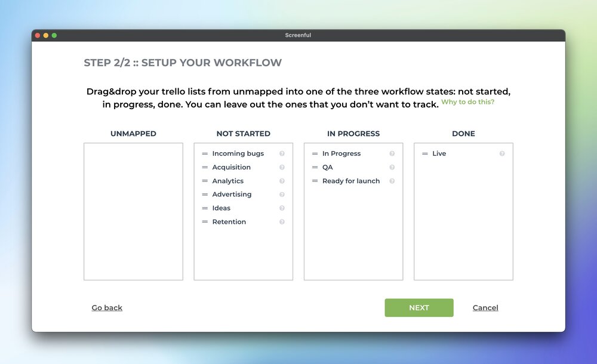
Task: Open help icon for Ready for launch
Action: coord(392,181)
